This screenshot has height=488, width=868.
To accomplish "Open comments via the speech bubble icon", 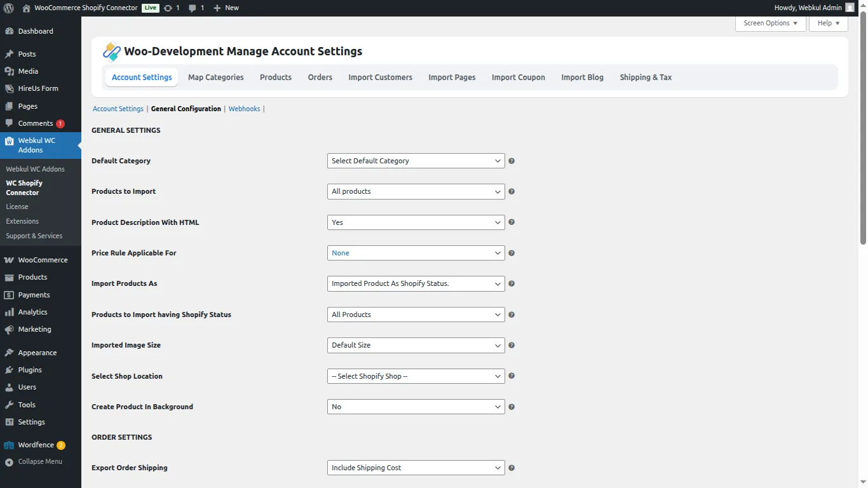I will (x=193, y=8).
